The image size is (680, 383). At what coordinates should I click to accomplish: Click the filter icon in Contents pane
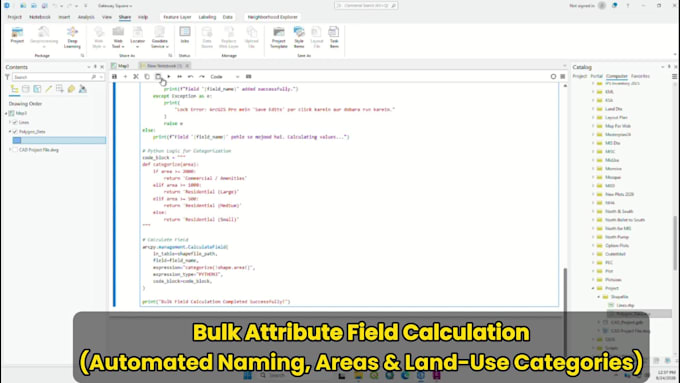tap(7, 77)
